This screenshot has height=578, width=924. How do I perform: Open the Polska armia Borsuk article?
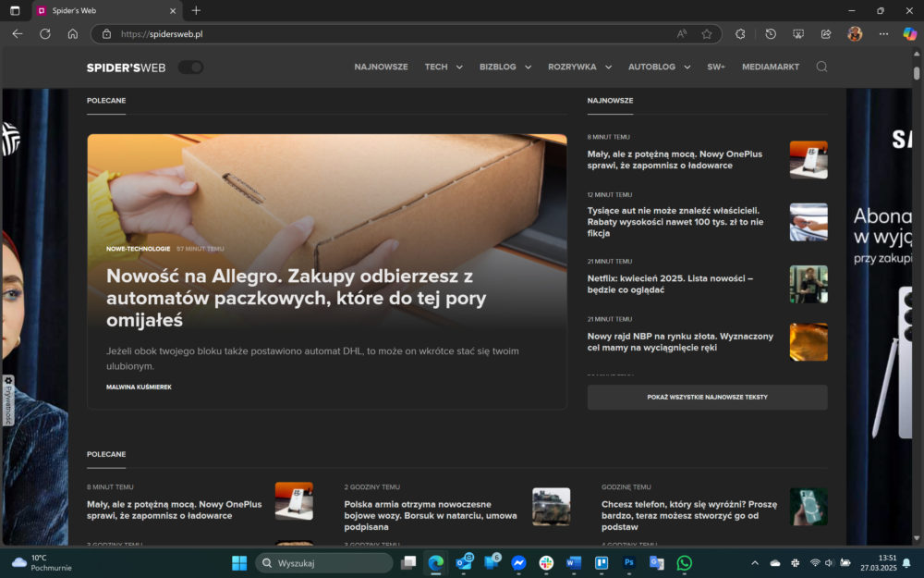point(431,515)
